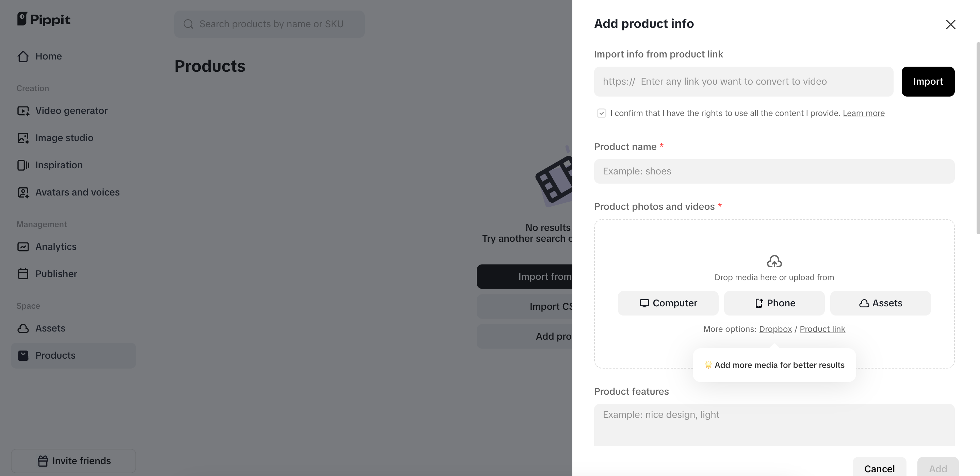
Task: Click the Invite friends button
Action: pos(73,461)
